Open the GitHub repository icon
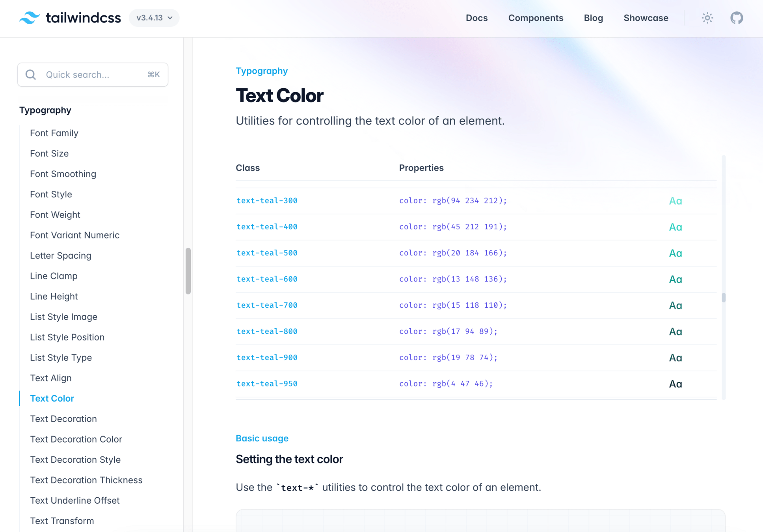763x532 pixels. click(x=736, y=18)
